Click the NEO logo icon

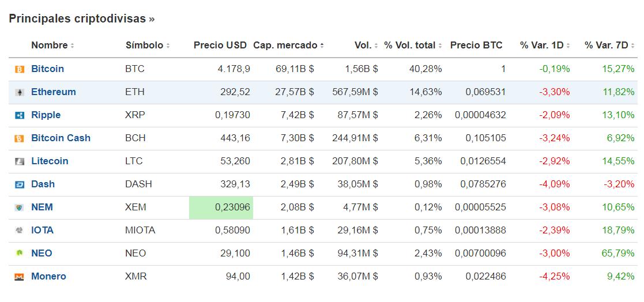[20, 254]
